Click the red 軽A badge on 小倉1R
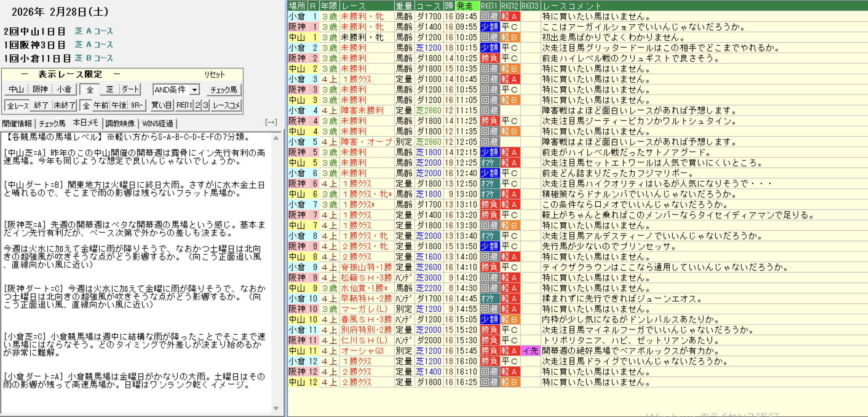Image resolution: width=868 pixels, height=417 pixels. click(x=510, y=16)
